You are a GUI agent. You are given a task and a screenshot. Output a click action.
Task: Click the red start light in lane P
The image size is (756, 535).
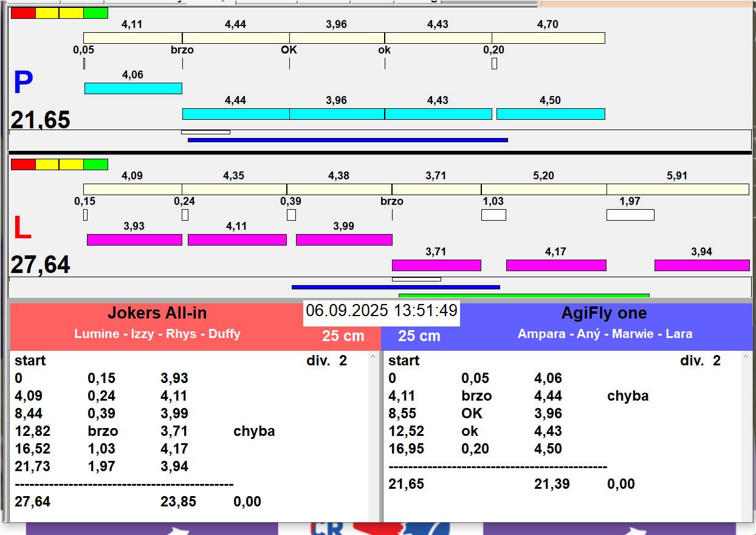coord(23,13)
